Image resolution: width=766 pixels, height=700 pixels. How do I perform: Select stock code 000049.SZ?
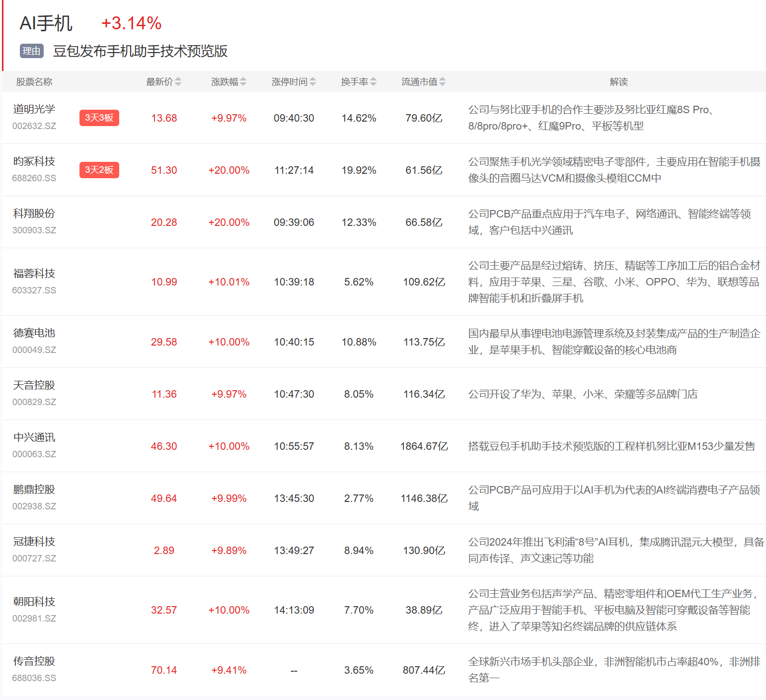tap(34, 350)
